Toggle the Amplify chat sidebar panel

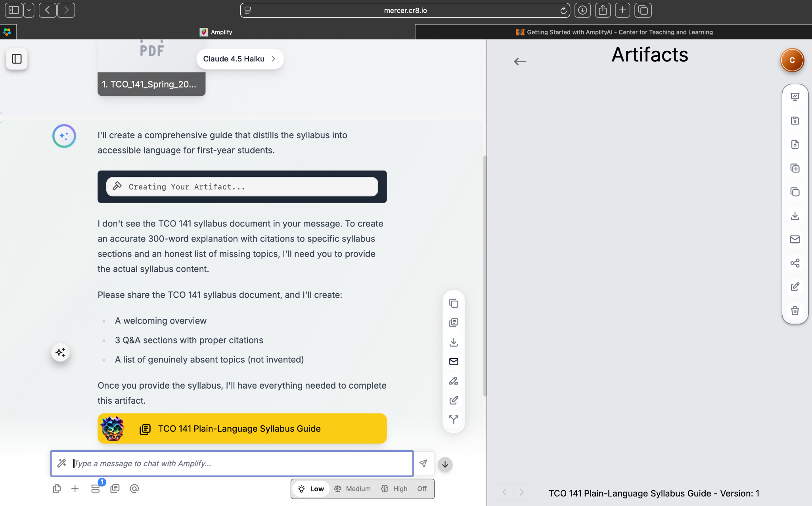(17, 59)
